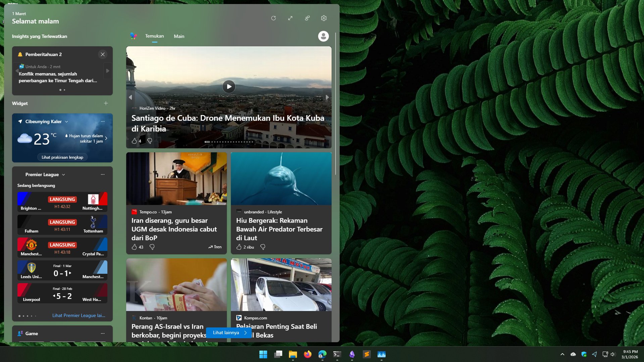Open the profile avatar icon
This screenshot has width=644, height=362.
tap(323, 36)
